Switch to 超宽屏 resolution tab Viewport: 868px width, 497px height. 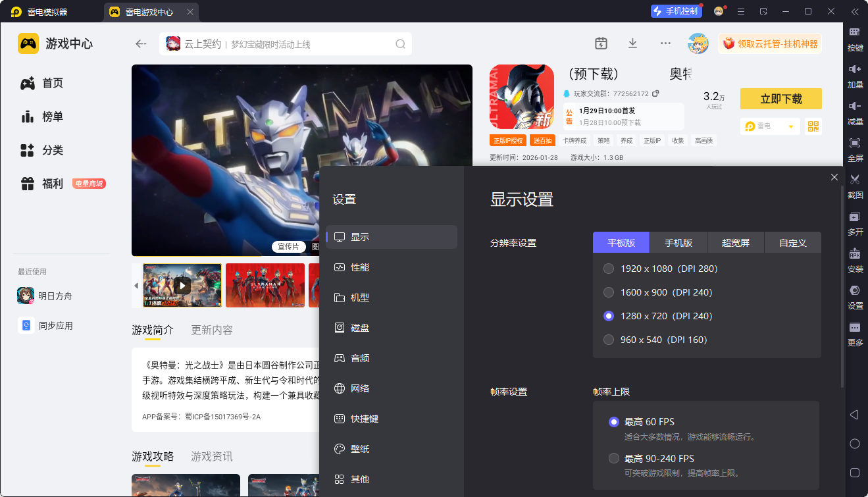(736, 242)
